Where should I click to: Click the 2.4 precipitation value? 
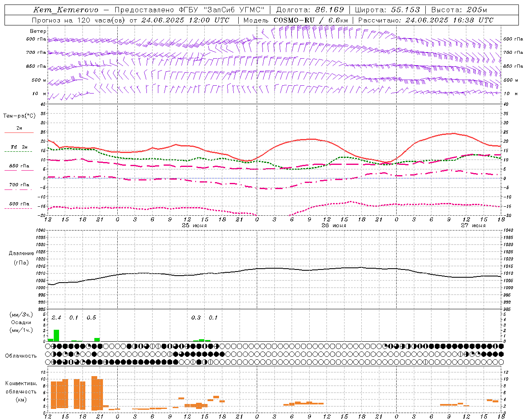[56, 318]
